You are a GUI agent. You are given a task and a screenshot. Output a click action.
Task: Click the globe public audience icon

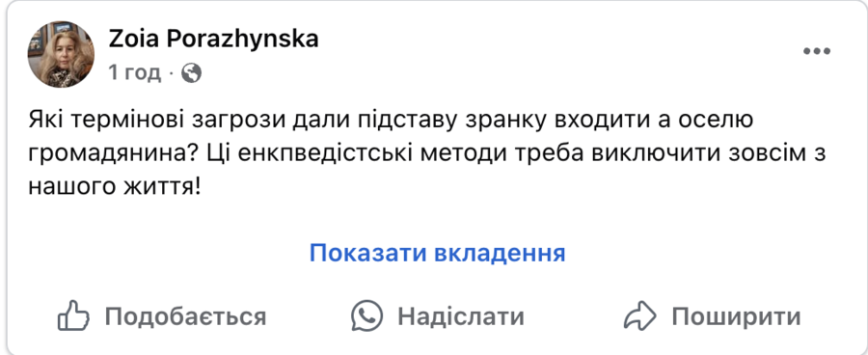191,72
